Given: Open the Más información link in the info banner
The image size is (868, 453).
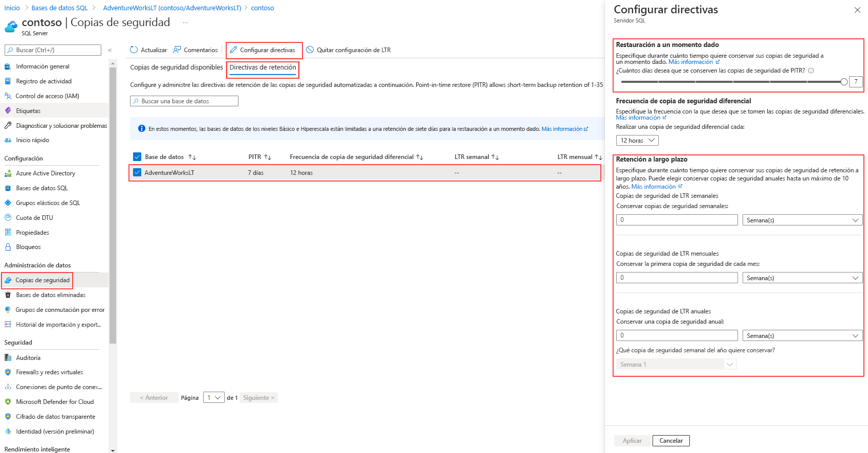Looking at the screenshot, I should tap(565, 129).
